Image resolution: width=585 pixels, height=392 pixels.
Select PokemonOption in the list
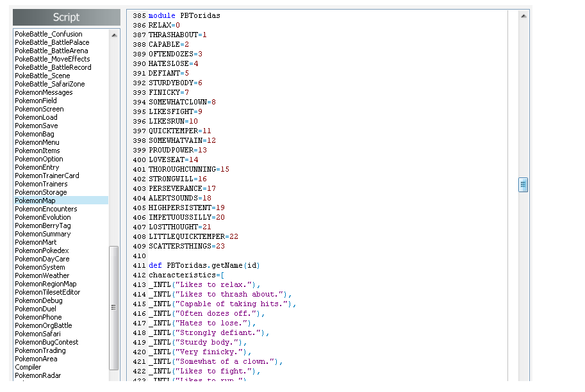tap(39, 159)
